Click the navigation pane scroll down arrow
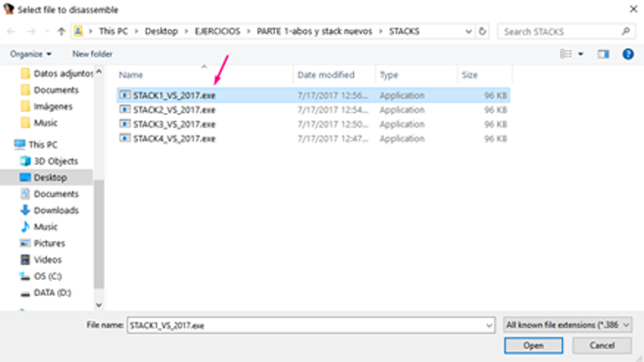Image resolution: width=644 pixels, height=362 pixels. coord(99,304)
